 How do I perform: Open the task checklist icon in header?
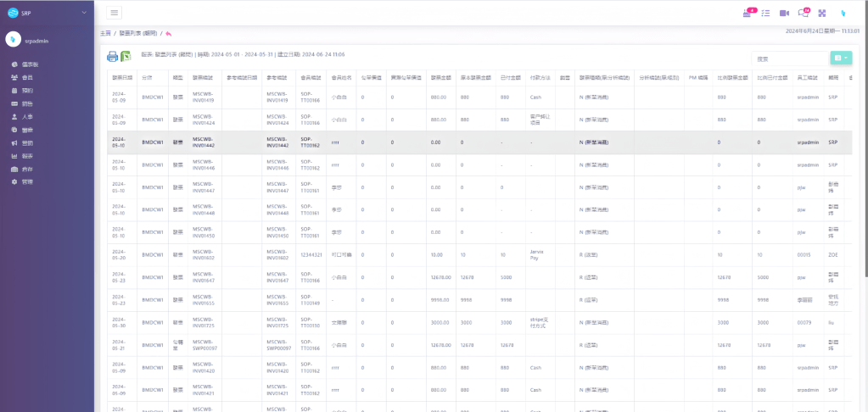pyautogui.click(x=765, y=13)
